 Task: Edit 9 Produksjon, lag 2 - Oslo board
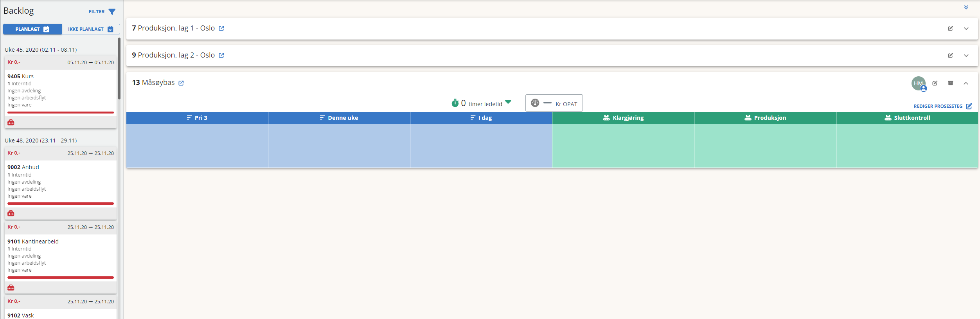pyautogui.click(x=950, y=56)
